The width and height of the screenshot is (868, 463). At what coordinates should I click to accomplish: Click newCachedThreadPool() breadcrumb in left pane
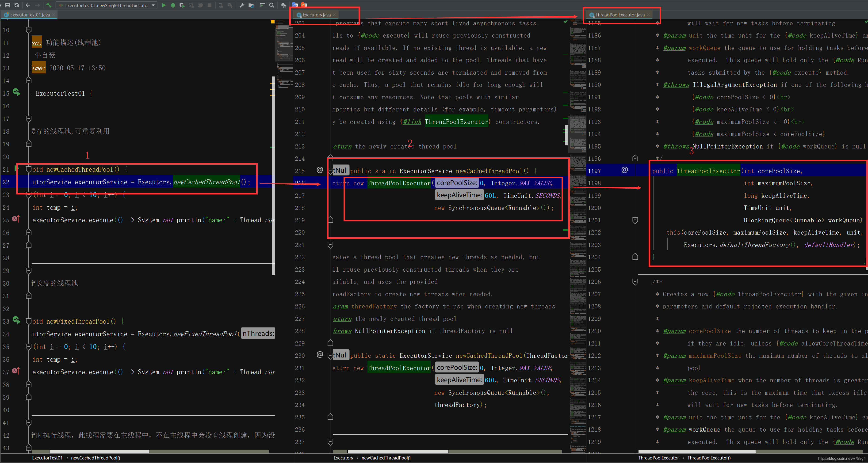(x=95, y=458)
